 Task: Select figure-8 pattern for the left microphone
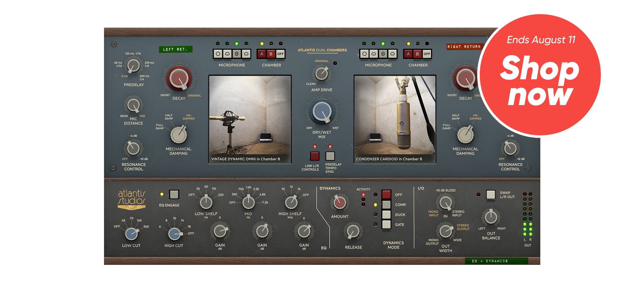coord(237,54)
